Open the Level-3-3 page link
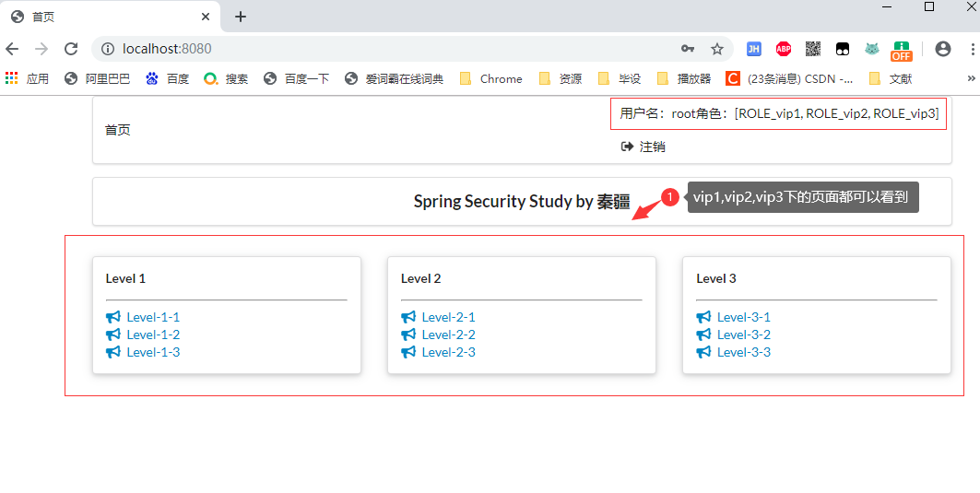Viewport: 980px width, 493px height. tap(743, 352)
